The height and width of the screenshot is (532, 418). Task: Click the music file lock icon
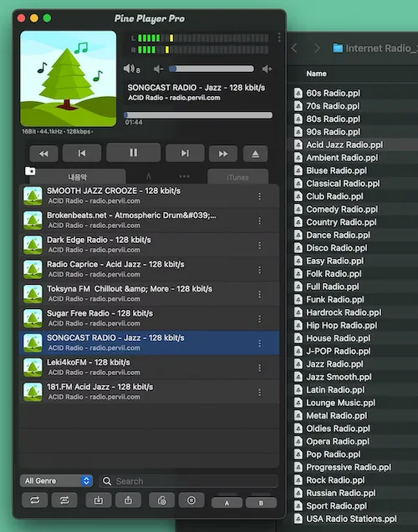pyautogui.click(x=162, y=500)
